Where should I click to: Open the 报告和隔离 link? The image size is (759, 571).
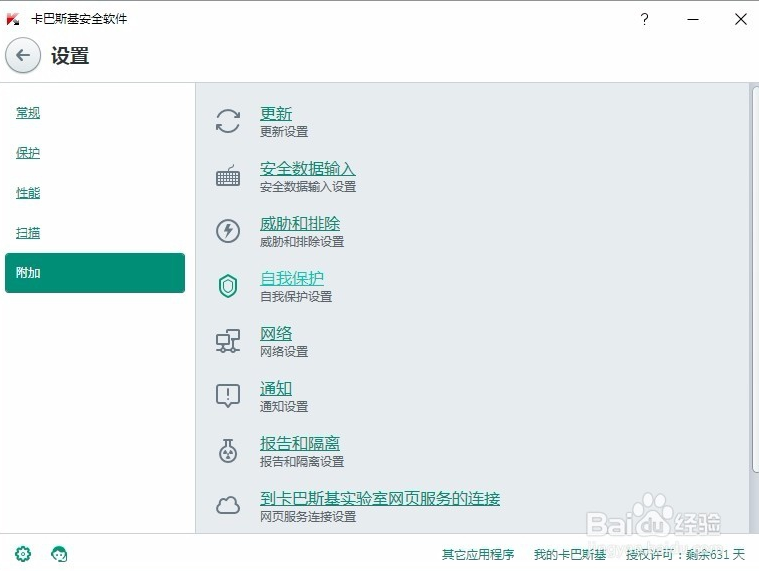pos(300,443)
